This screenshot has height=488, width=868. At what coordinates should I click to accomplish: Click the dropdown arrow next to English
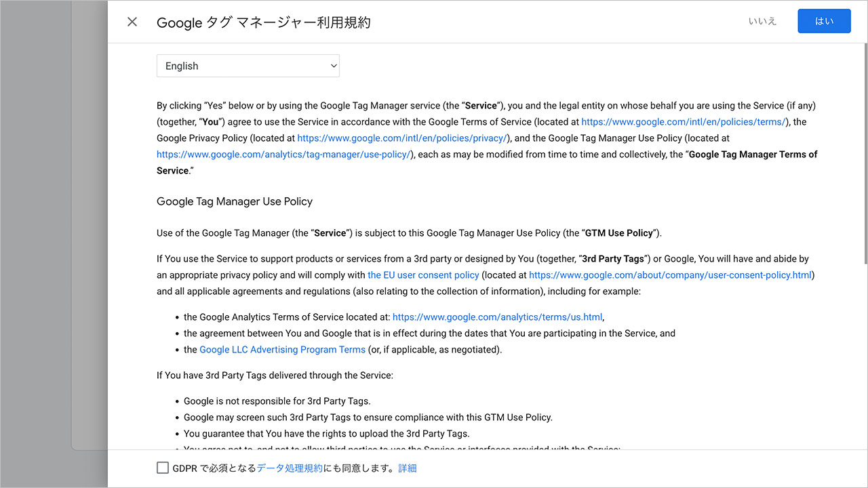click(332, 66)
